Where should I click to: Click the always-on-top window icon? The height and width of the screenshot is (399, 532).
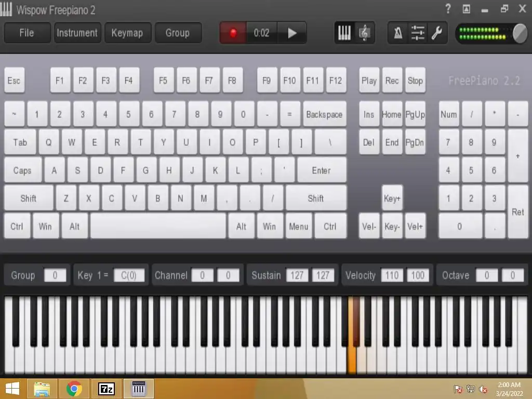point(467,9)
